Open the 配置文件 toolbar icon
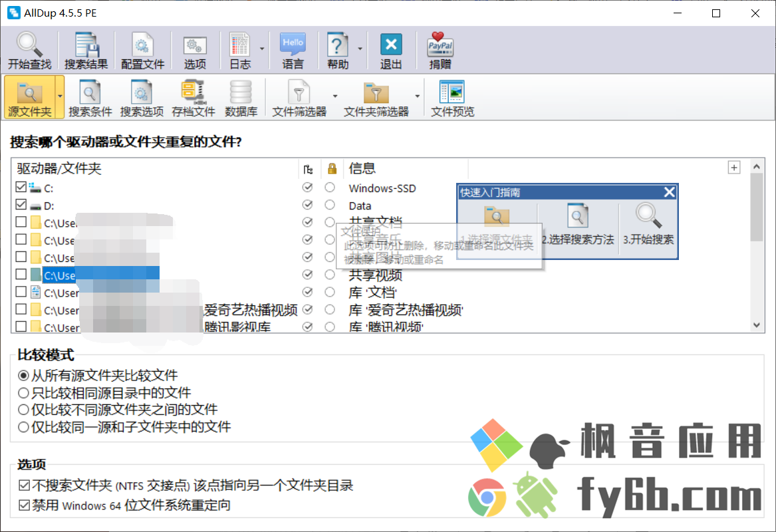 pyautogui.click(x=142, y=50)
